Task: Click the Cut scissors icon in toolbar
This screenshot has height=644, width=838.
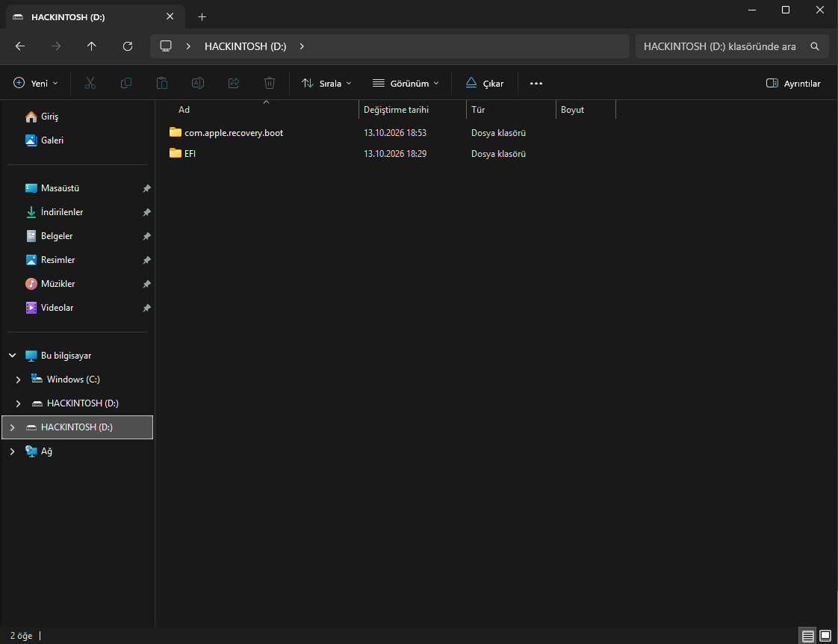Action: point(90,84)
